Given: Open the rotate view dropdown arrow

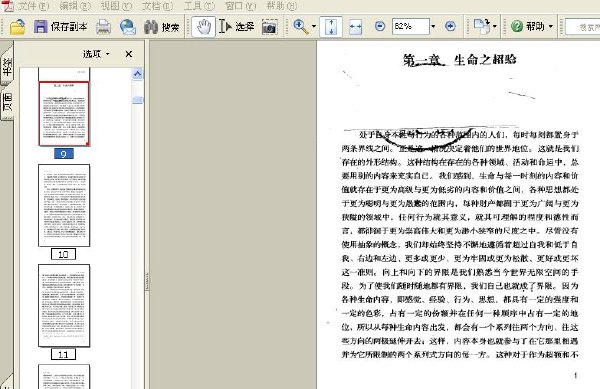Looking at the screenshot, I should tap(494, 26).
